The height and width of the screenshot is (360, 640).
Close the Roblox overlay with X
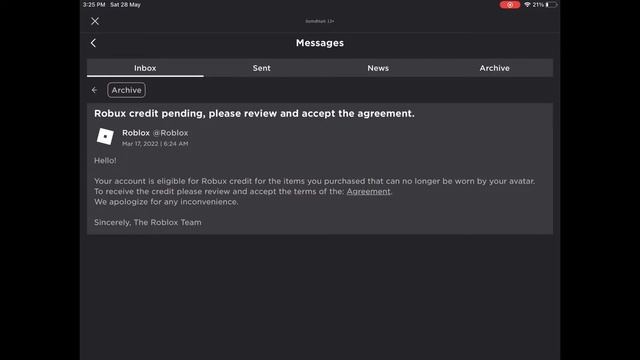pyautogui.click(x=95, y=21)
